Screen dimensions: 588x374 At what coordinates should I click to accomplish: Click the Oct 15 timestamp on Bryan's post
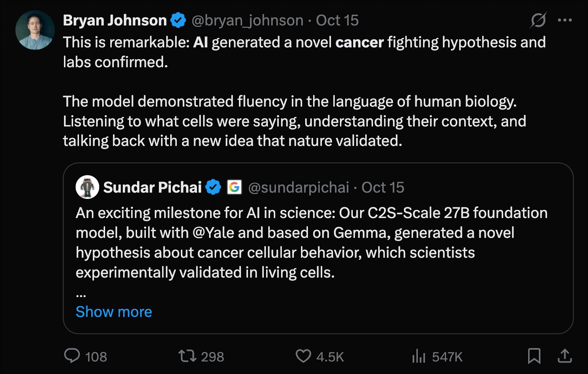(337, 21)
